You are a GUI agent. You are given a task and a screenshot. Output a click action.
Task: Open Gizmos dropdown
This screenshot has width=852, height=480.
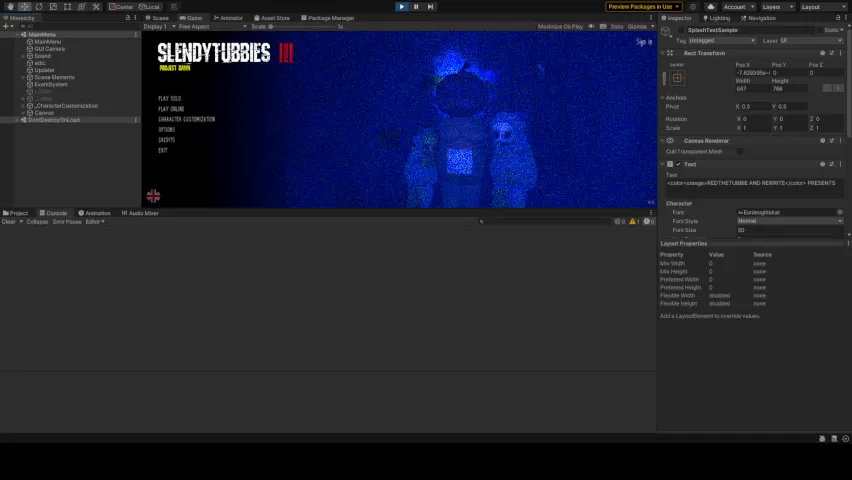point(641,26)
